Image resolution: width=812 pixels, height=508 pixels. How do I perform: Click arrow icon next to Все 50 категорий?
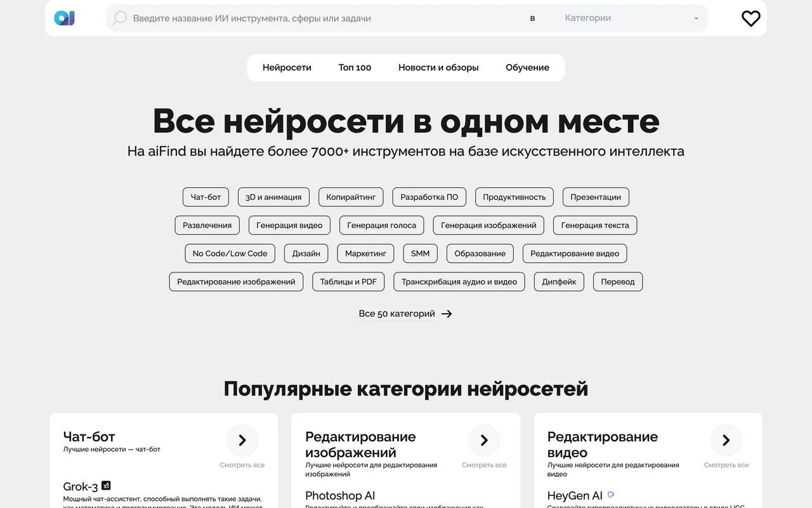click(x=447, y=314)
